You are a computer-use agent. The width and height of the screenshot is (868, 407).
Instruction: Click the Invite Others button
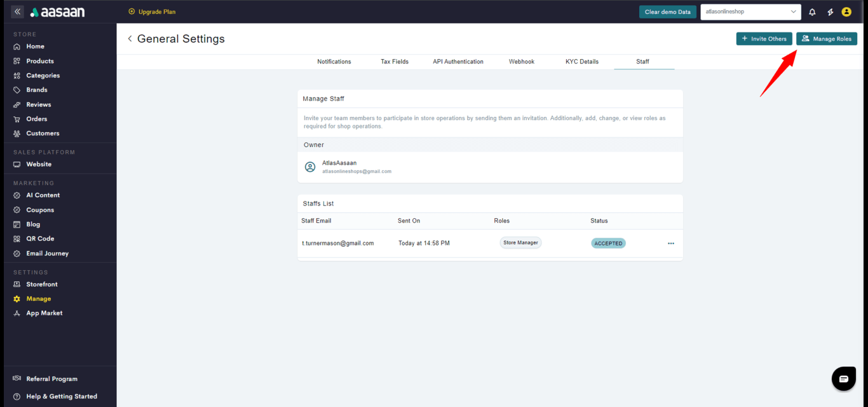pos(764,39)
